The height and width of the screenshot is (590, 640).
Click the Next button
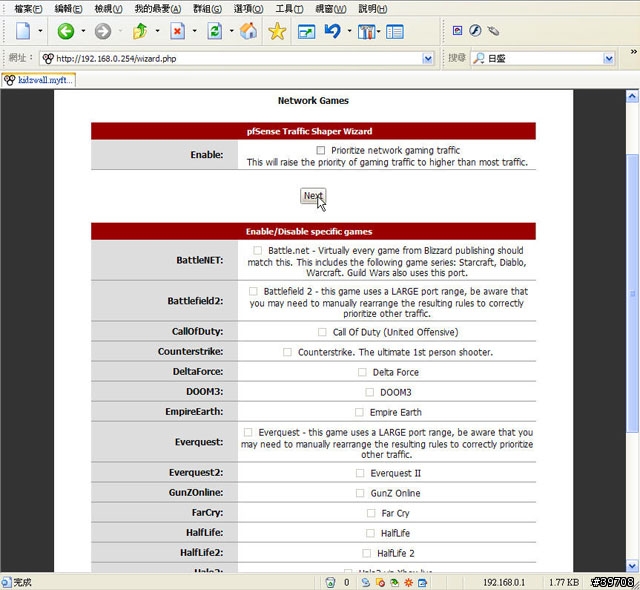point(313,196)
